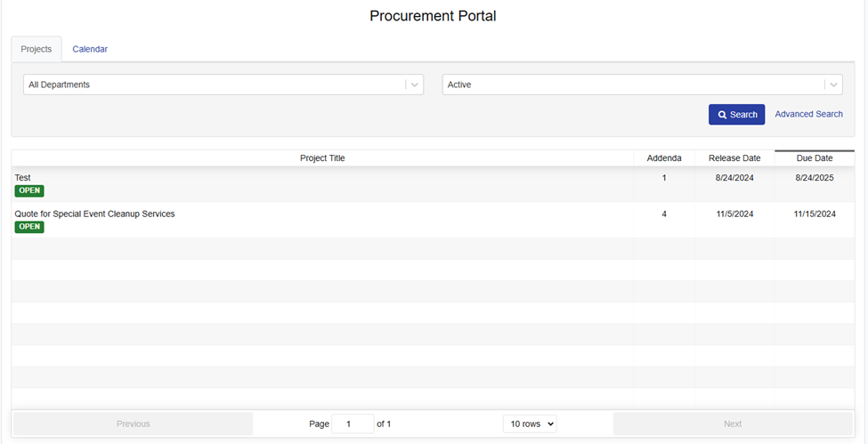Click the chevron arrow of Active selector
868x444 pixels.
(x=833, y=85)
